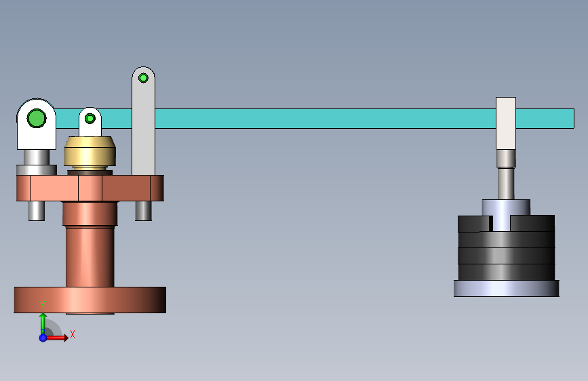The height and width of the screenshot is (381, 588).
Task: Select the white sleeve on the lever's right end
Action: point(506,123)
